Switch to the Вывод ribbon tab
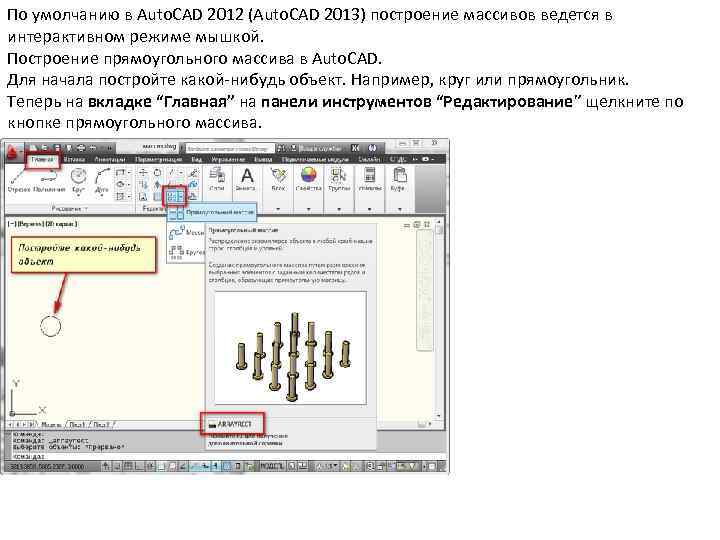The image size is (720, 540). point(263,159)
